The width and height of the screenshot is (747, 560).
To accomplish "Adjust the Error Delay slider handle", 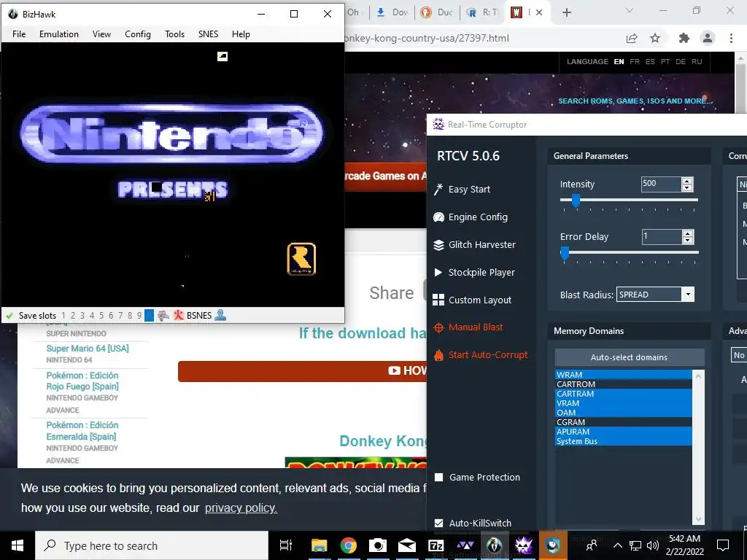I will coord(565,253).
